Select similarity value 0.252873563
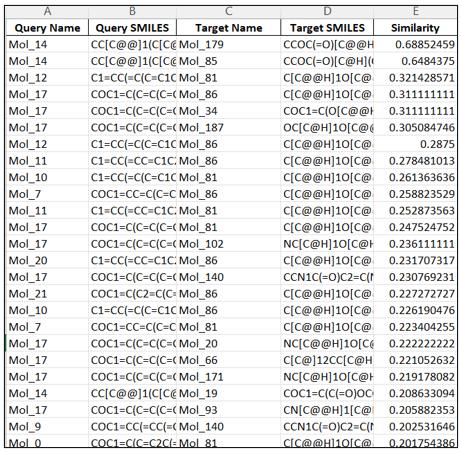Screen dimensions: 461x452 415,210
